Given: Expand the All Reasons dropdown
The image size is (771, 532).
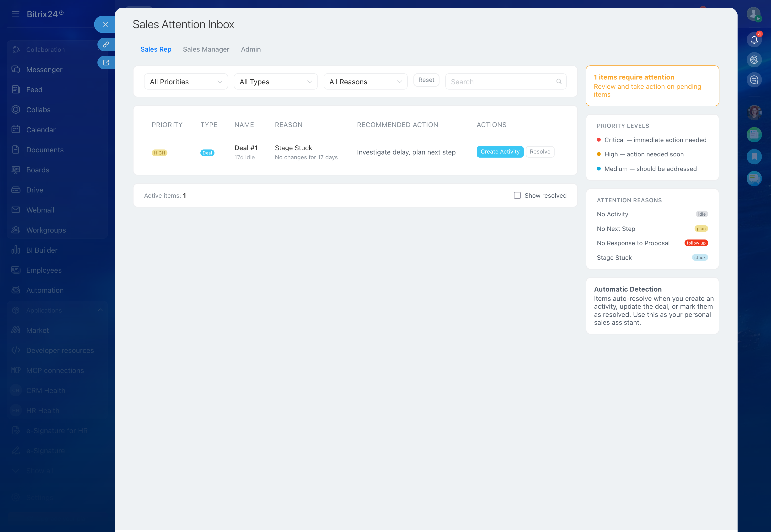Looking at the screenshot, I should click(365, 82).
